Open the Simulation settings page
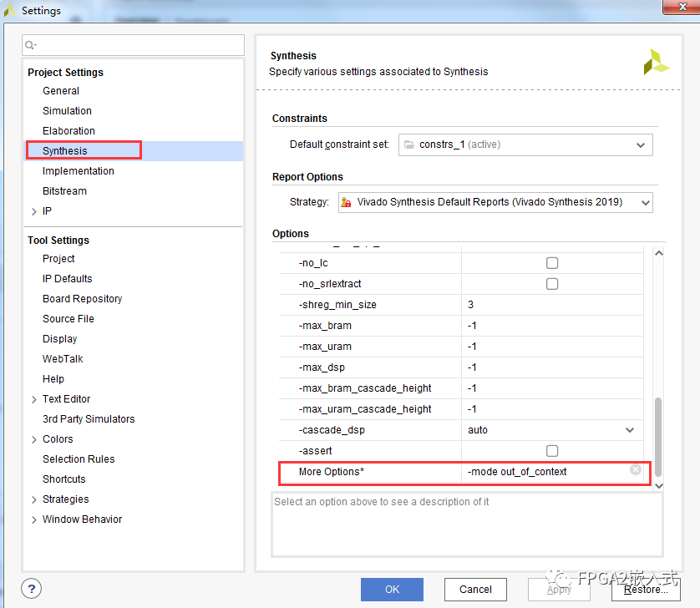This screenshot has height=608, width=700. pos(67,111)
